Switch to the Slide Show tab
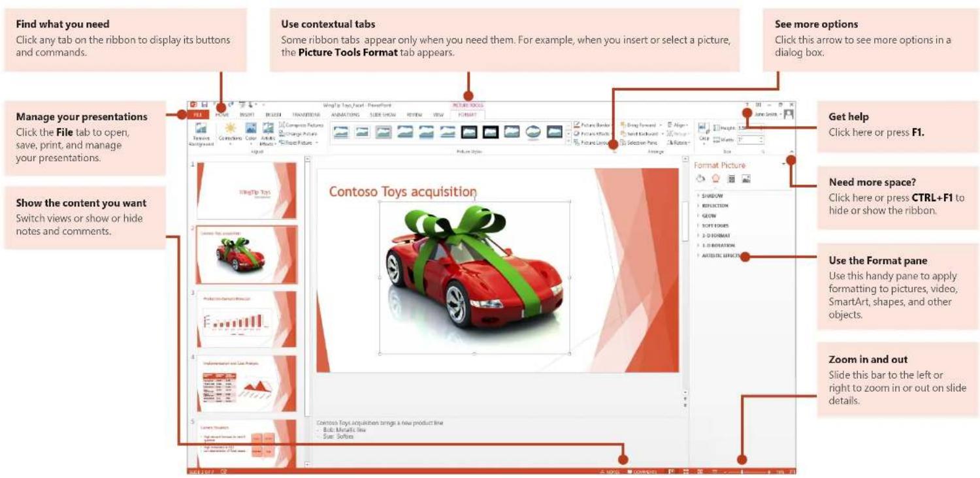 tap(383, 114)
